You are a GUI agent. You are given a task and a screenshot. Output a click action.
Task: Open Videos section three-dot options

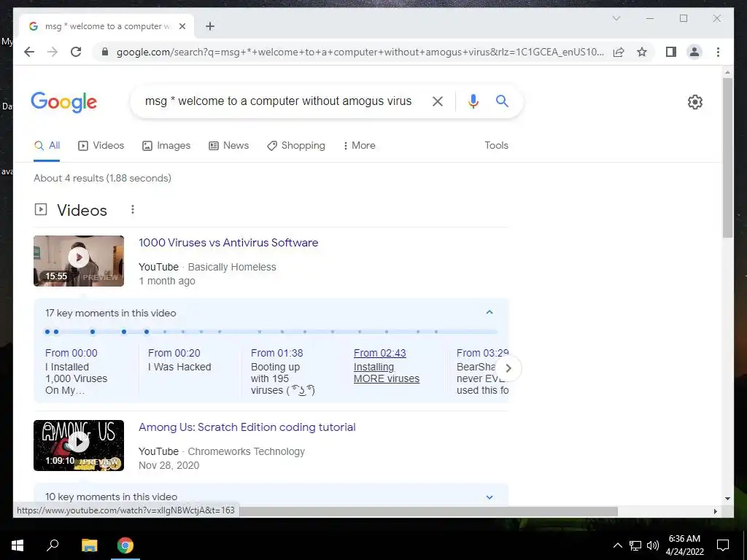[133, 209]
